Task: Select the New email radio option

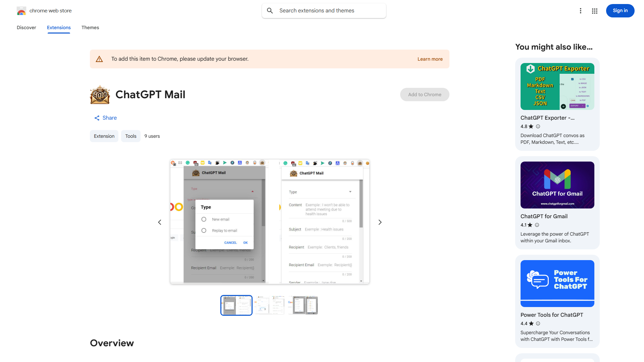Action: [204, 219]
